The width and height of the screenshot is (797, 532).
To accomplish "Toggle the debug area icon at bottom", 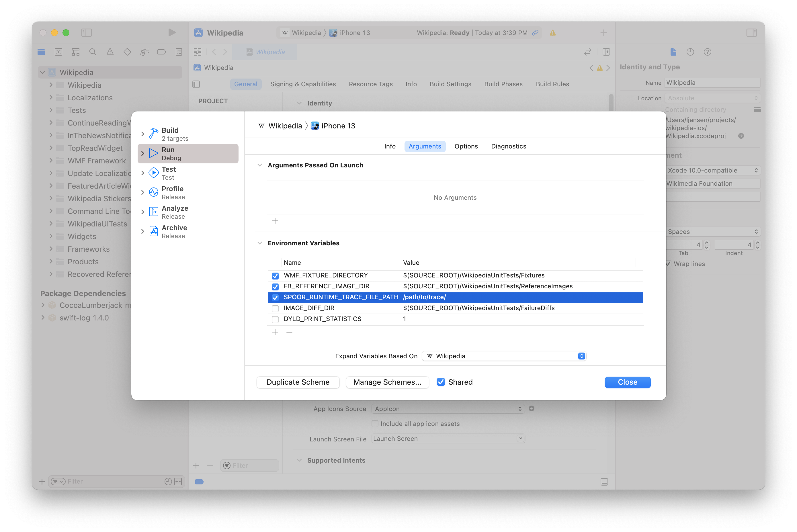I will [x=604, y=482].
